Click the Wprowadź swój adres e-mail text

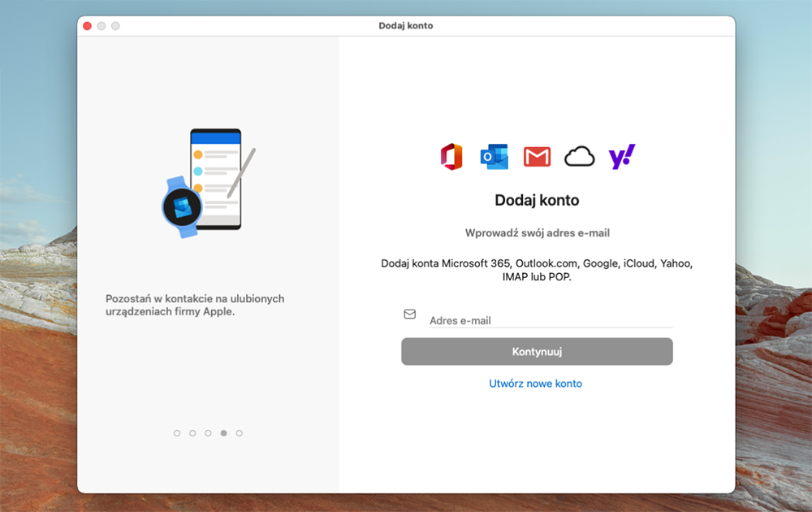537,233
